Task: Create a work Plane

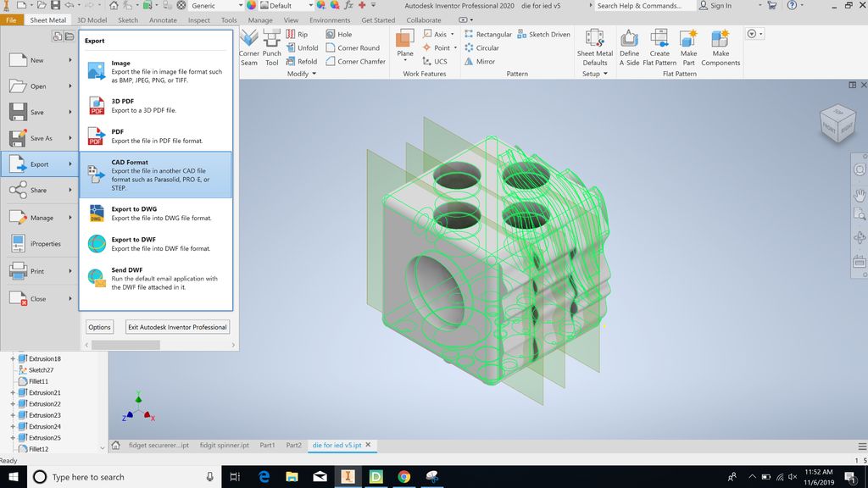Action: tap(404, 46)
